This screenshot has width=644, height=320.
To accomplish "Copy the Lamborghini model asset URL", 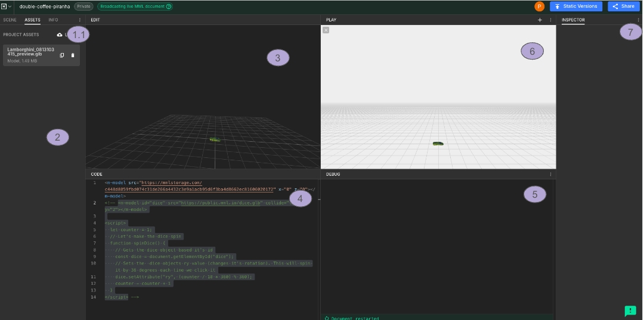I will [x=62, y=55].
